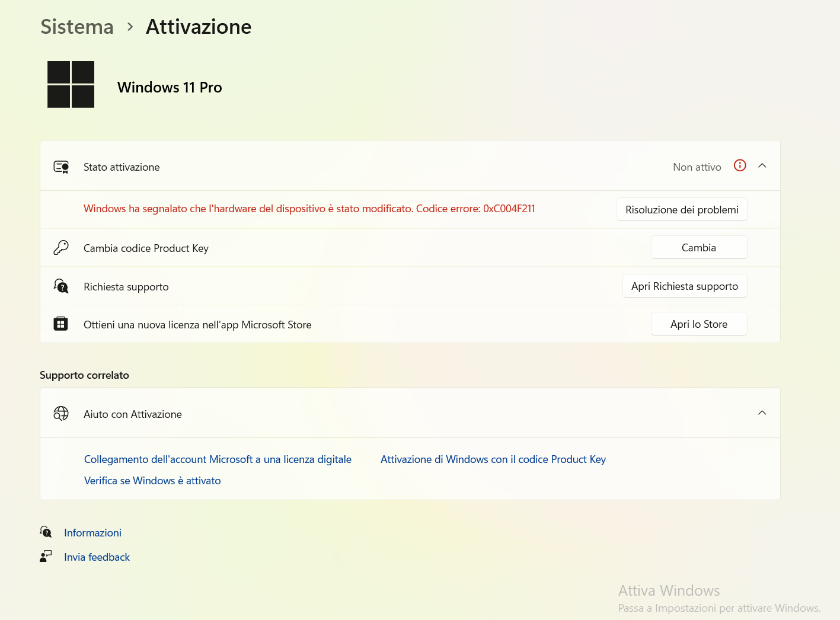Click the Informazioni help icon
The height and width of the screenshot is (620, 840).
click(x=46, y=532)
